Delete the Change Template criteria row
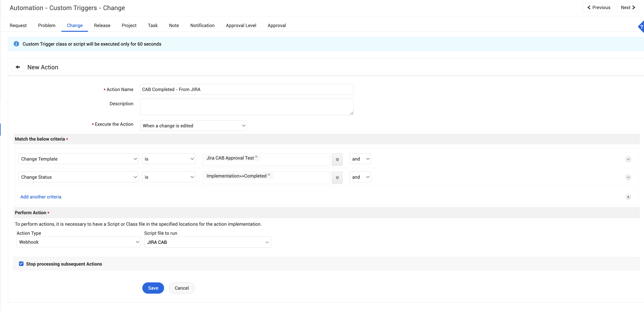Screen dimensions: 644x312 pyautogui.click(x=628, y=159)
